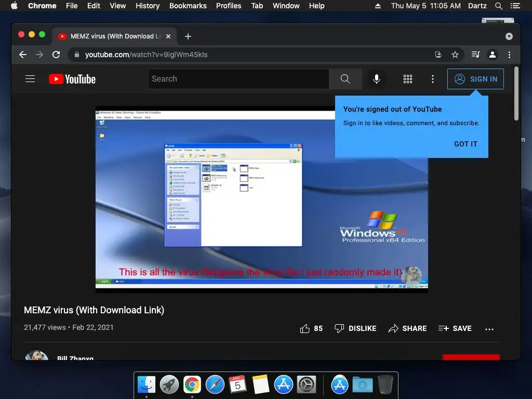Open the Bookmarks menu
This screenshot has width=532, height=399.
(188, 6)
